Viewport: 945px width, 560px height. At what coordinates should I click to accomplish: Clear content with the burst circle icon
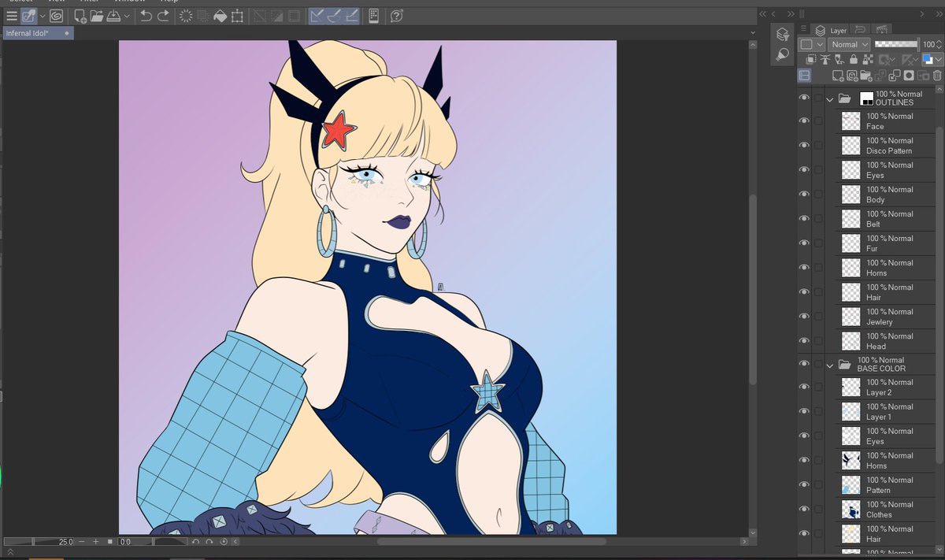(x=186, y=16)
